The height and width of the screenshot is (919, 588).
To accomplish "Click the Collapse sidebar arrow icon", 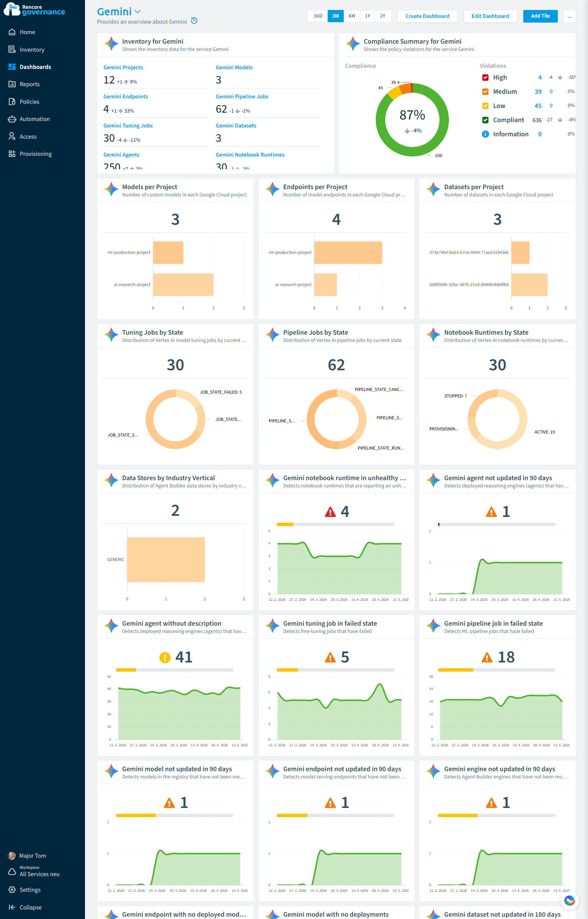I will [12, 907].
